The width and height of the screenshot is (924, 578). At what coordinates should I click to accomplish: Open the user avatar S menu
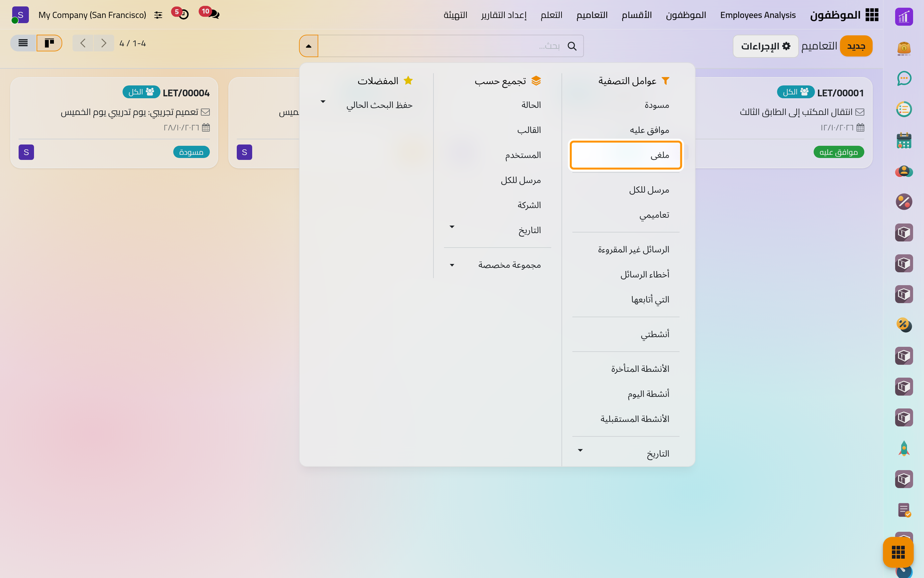tap(20, 15)
